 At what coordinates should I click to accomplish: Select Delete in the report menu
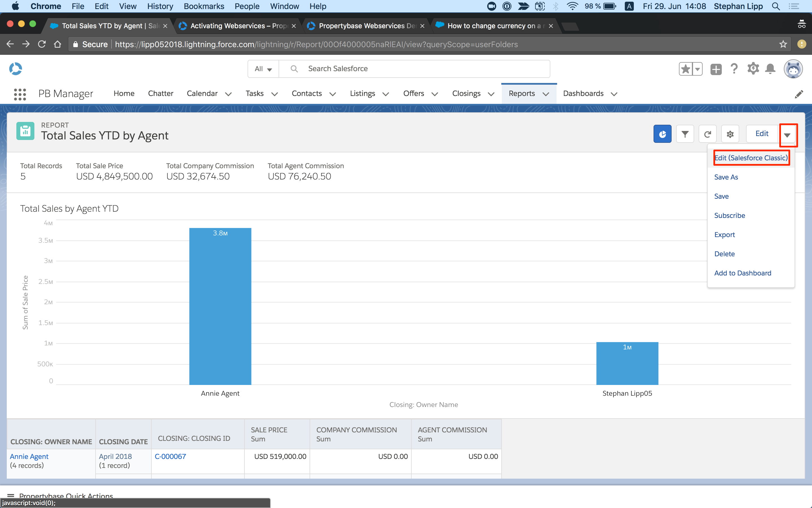pos(724,254)
